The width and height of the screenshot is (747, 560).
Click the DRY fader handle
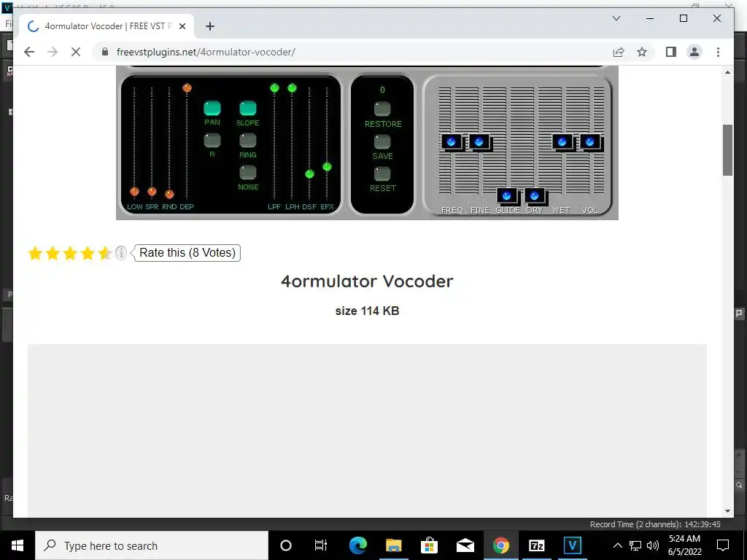[535, 195]
